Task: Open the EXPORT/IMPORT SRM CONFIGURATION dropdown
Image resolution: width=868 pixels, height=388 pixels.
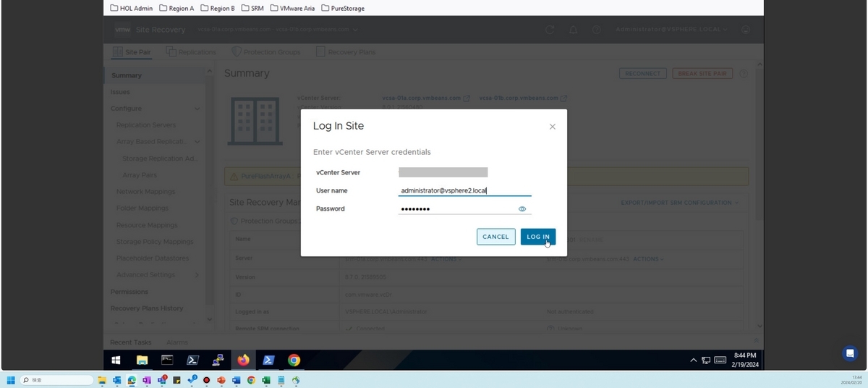Action: click(x=680, y=203)
